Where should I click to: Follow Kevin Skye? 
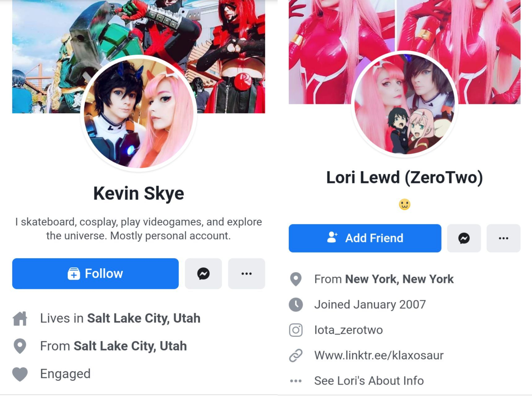coord(95,273)
